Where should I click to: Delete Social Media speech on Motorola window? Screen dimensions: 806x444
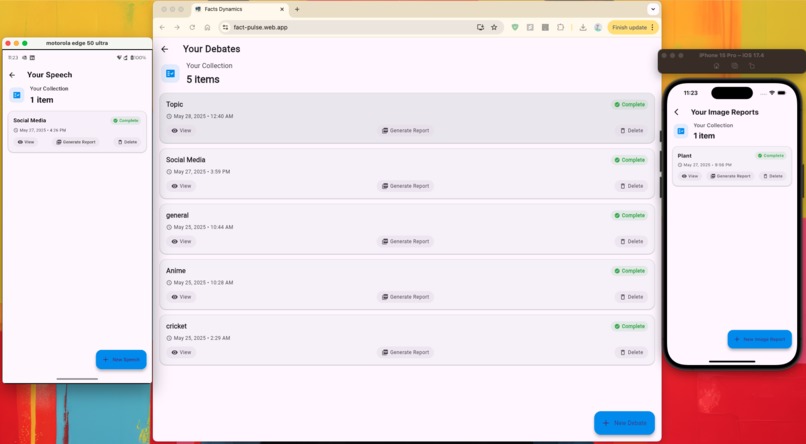click(127, 142)
